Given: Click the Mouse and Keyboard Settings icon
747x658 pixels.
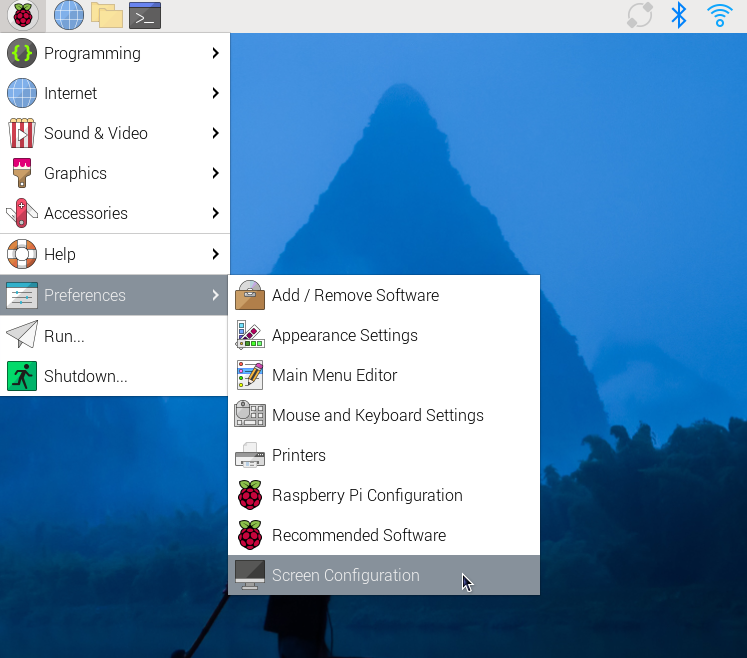Looking at the screenshot, I should click(250, 414).
